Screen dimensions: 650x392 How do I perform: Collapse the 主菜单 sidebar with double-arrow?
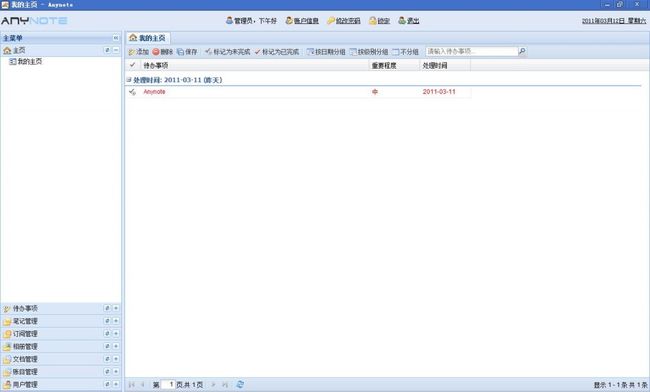point(116,38)
